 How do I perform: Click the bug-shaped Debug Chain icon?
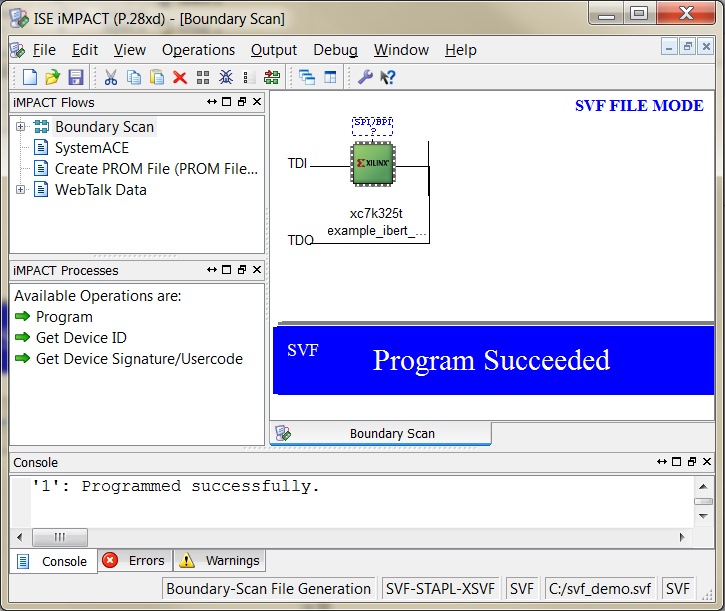(x=226, y=77)
